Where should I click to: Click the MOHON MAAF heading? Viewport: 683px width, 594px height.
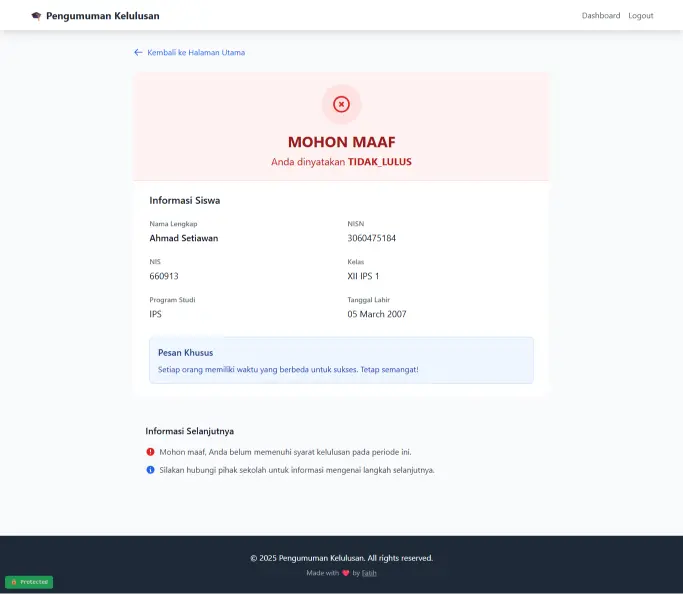pyautogui.click(x=341, y=142)
